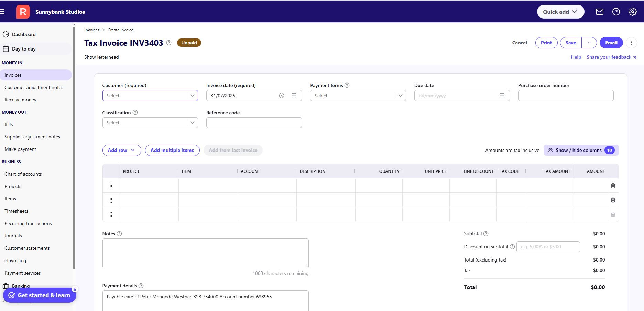Open the invoice date calendar picker
This screenshot has width=644, height=311.
294,96
